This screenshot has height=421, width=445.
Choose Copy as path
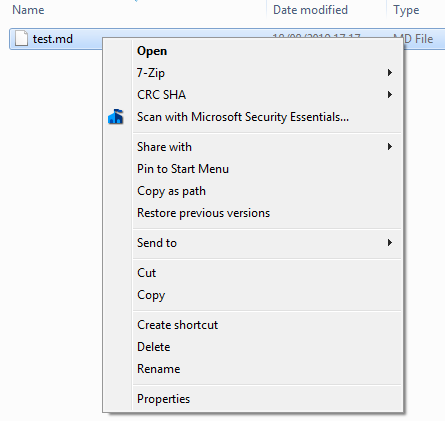(252, 191)
